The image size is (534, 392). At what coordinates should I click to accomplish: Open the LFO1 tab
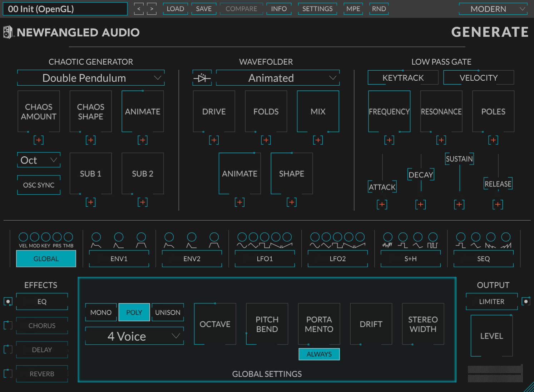pyautogui.click(x=265, y=259)
